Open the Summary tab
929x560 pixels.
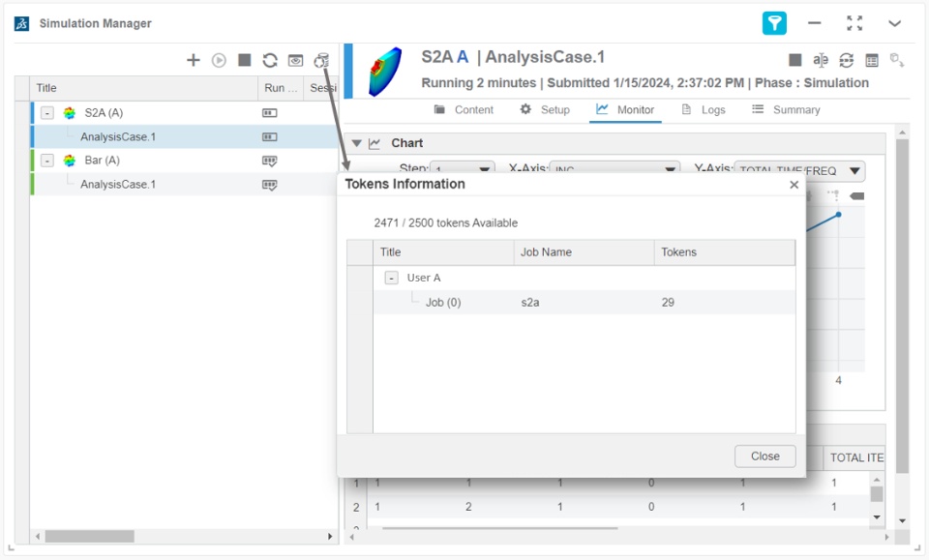(x=786, y=109)
